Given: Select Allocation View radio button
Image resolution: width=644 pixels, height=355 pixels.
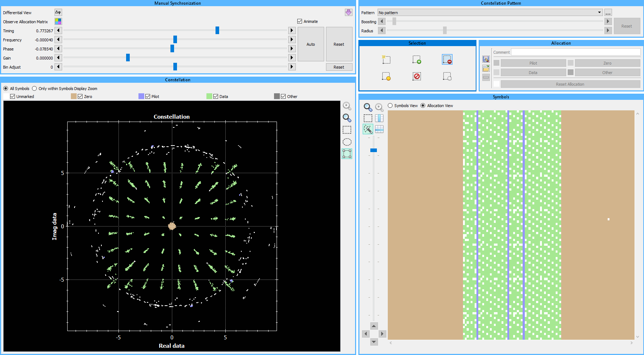Looking at the screenshot, I should [x=423, y=106].
